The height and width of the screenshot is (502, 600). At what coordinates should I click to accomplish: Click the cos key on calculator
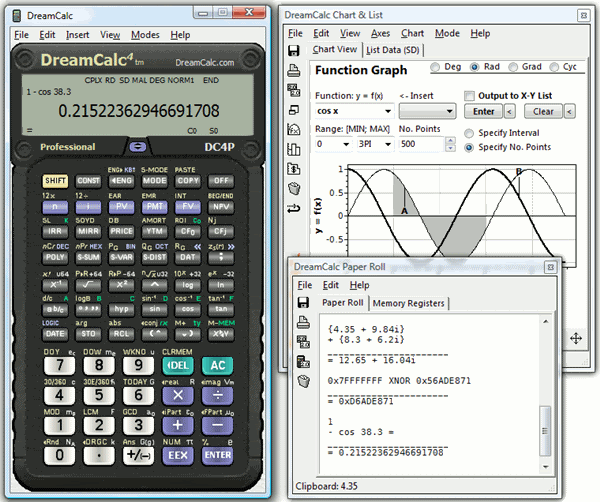(x=188, y=309)
